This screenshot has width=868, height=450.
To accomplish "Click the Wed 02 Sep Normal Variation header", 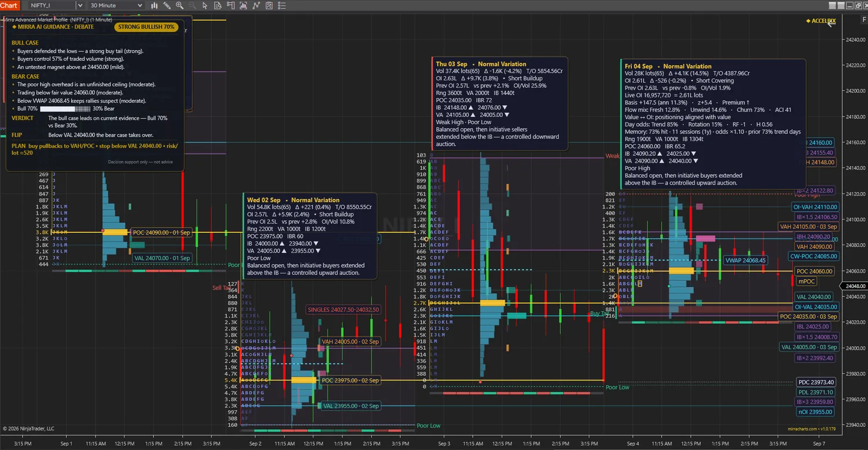I will [286, 200].
